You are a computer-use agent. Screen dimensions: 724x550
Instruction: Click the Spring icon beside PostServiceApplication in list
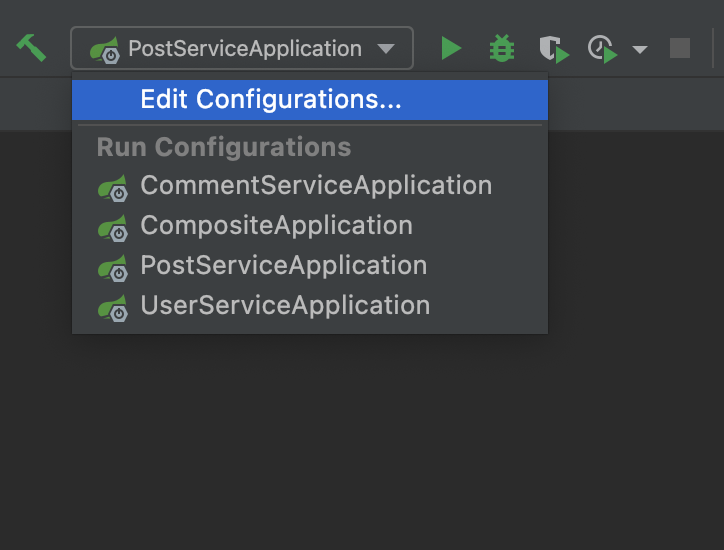[x=112, y=267]
